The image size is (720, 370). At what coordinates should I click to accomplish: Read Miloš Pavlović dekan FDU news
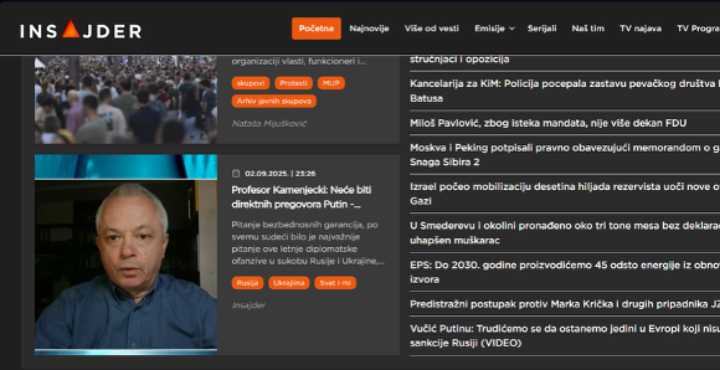pos(548,123)
